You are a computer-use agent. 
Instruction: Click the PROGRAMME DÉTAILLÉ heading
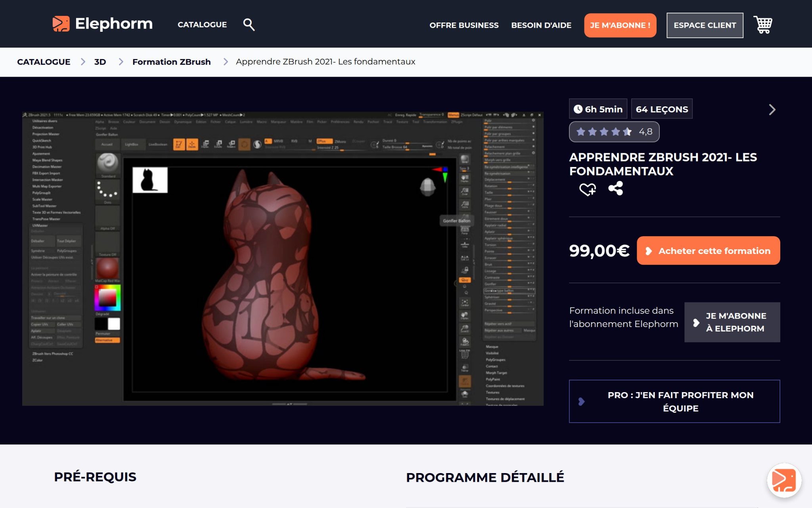tap(485, 477)
